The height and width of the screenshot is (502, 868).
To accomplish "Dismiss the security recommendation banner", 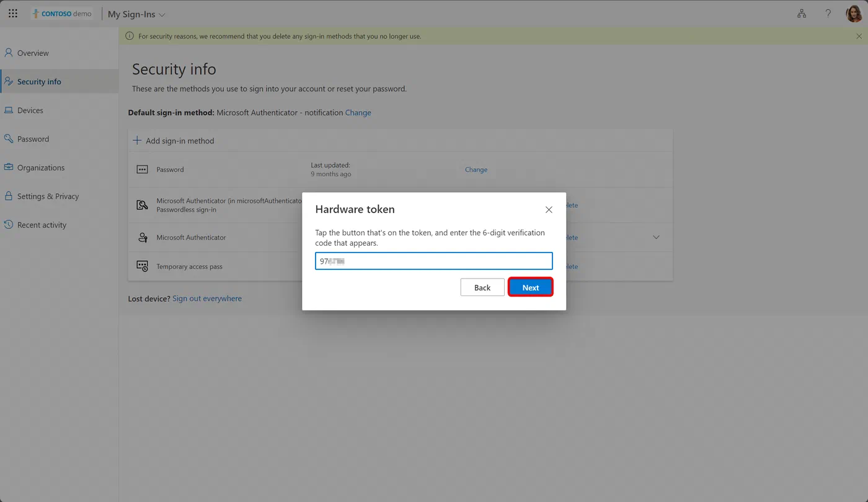I will tap(859, 36).
